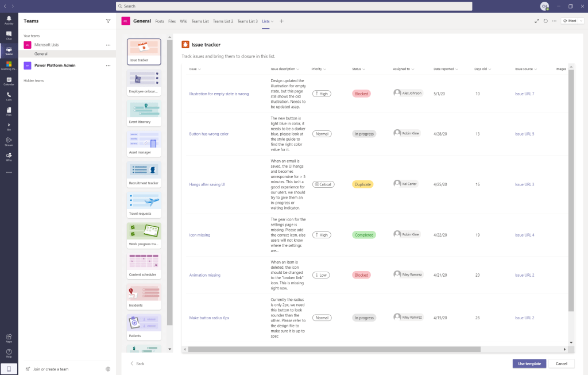Open the Apps store icon
588x375 pixels.
(x=9, y=338)
